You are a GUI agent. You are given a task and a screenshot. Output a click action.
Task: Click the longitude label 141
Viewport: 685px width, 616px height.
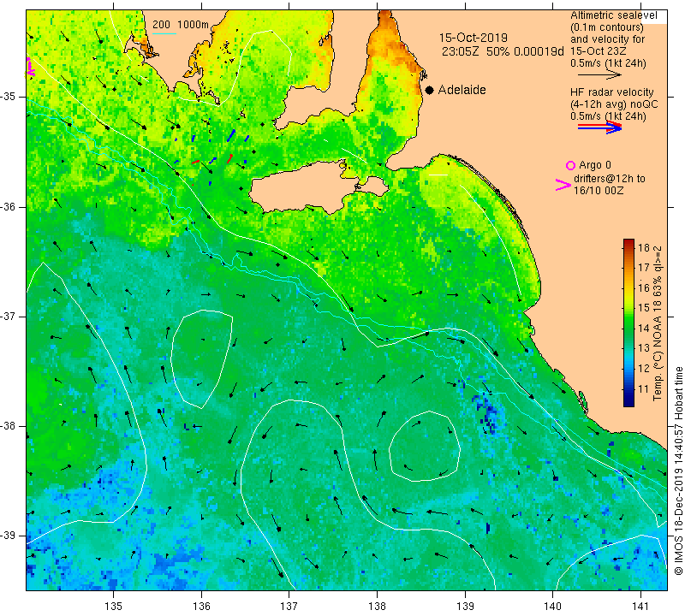(640, 606)
